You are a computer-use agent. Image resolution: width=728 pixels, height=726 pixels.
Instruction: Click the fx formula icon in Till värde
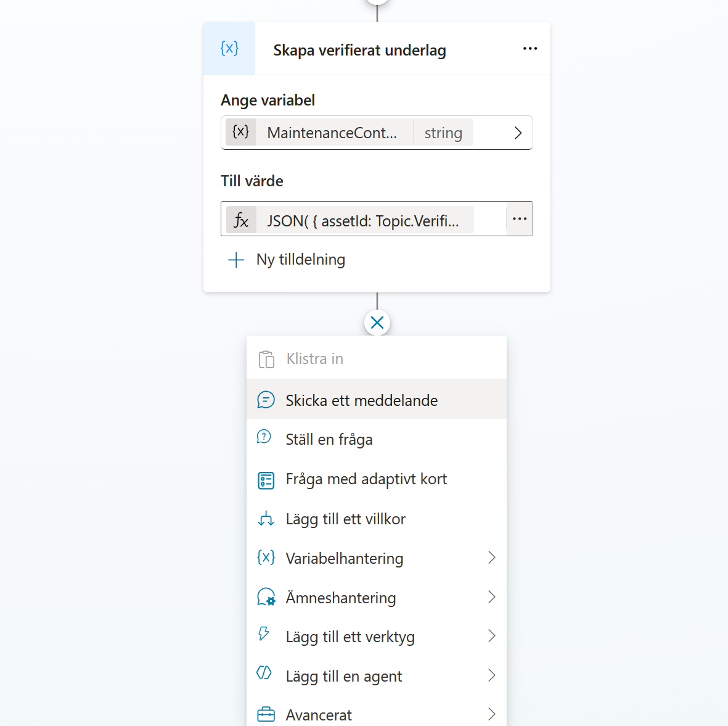click(241, 220)
